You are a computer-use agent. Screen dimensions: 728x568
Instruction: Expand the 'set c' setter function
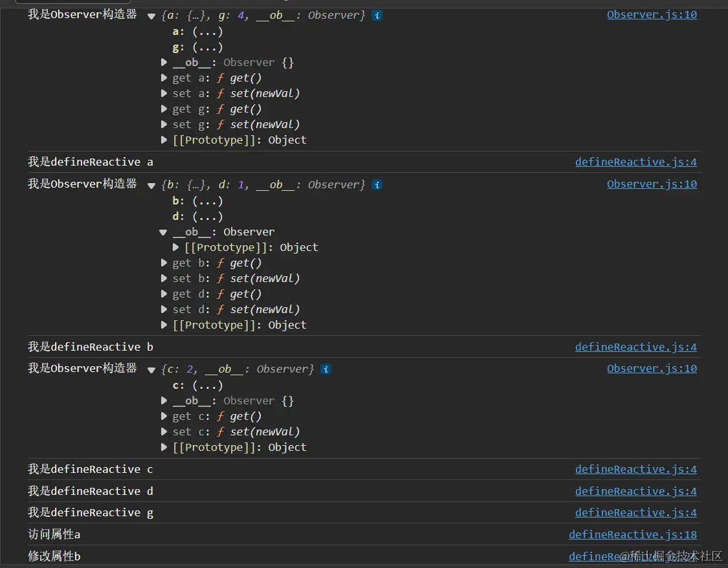[164, 431]
